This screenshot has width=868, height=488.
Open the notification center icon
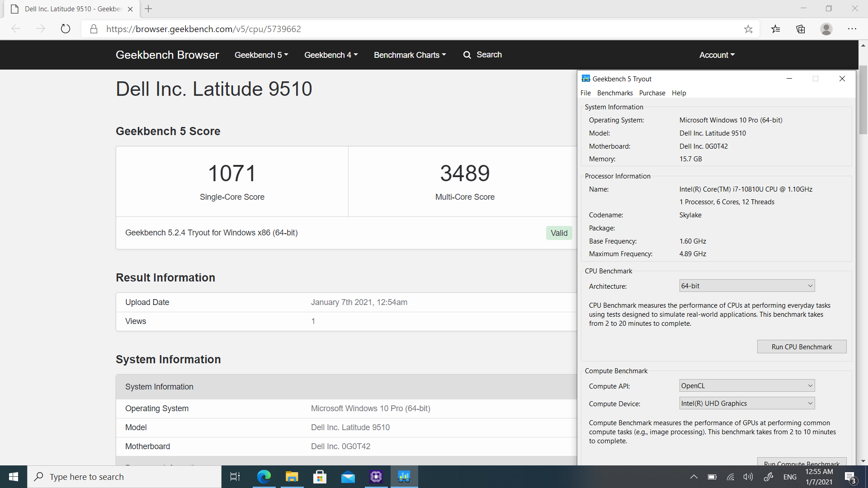click(850, 477)
